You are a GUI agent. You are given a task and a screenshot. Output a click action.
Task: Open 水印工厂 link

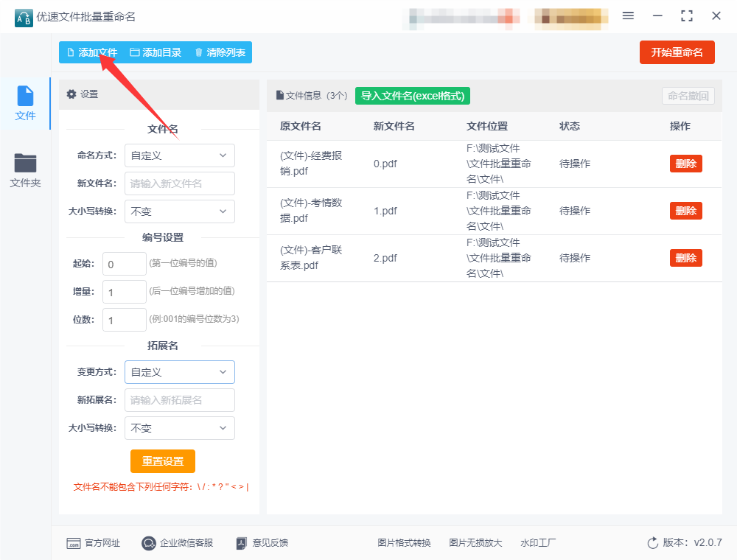coord(538,543)
